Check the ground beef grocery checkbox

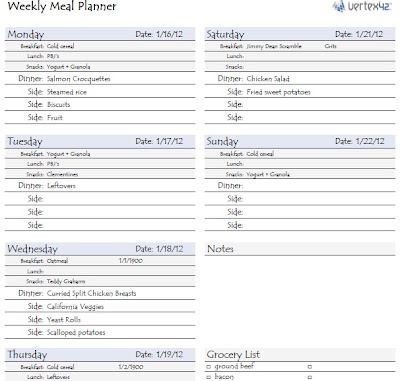[209, 367]
